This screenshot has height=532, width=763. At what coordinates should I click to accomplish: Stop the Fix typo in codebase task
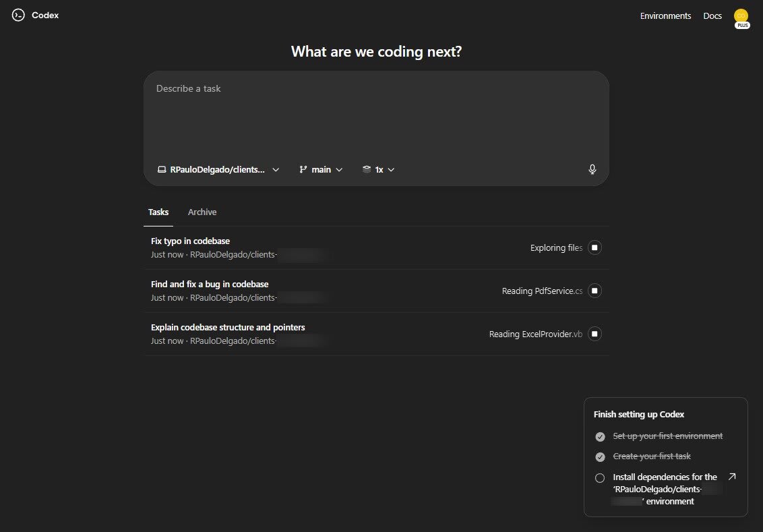coord(594,247)
